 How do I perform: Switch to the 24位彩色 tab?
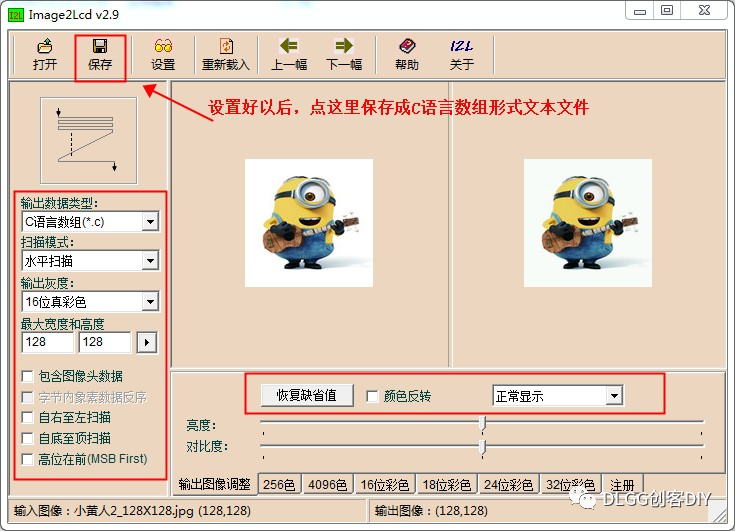click(509, 485)
